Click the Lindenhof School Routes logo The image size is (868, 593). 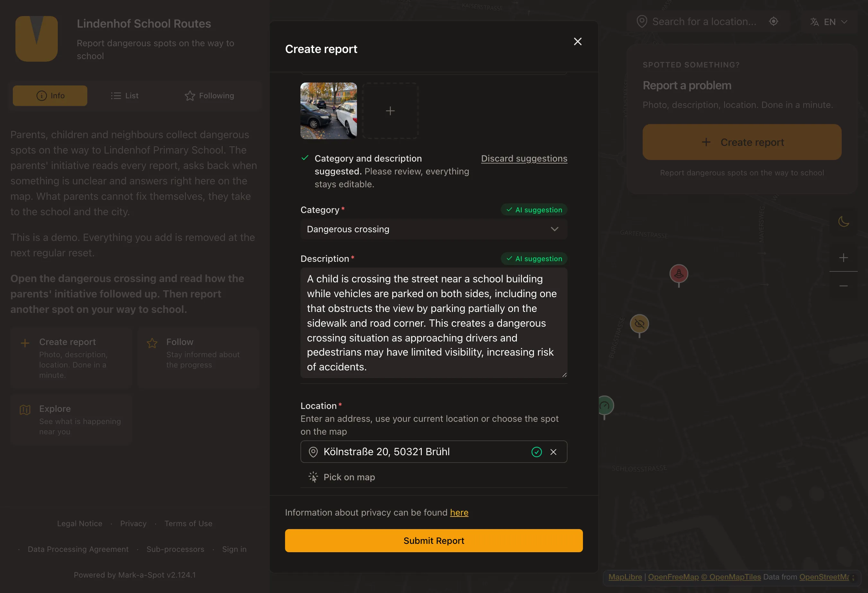tap(37, 39)
